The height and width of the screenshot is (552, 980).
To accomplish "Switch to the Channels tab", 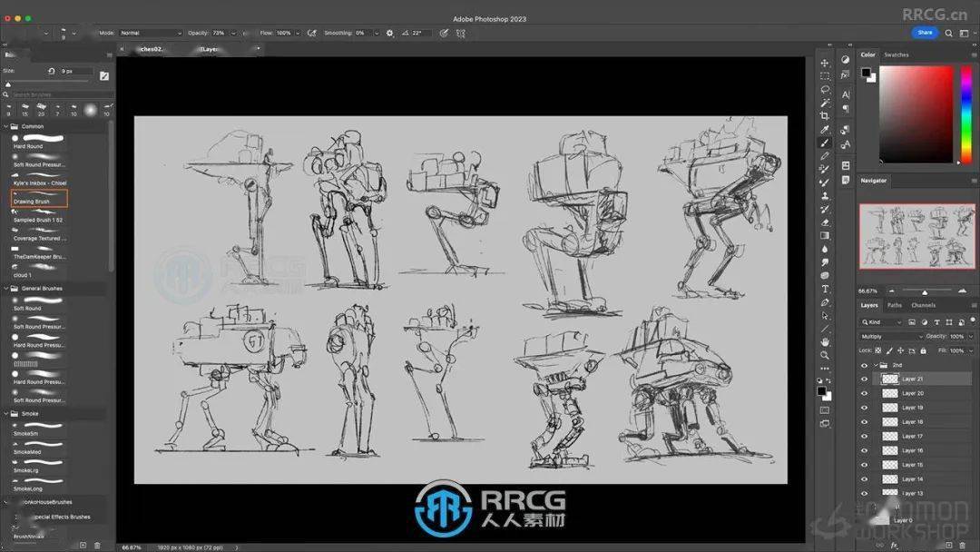I will click(923, 305).
